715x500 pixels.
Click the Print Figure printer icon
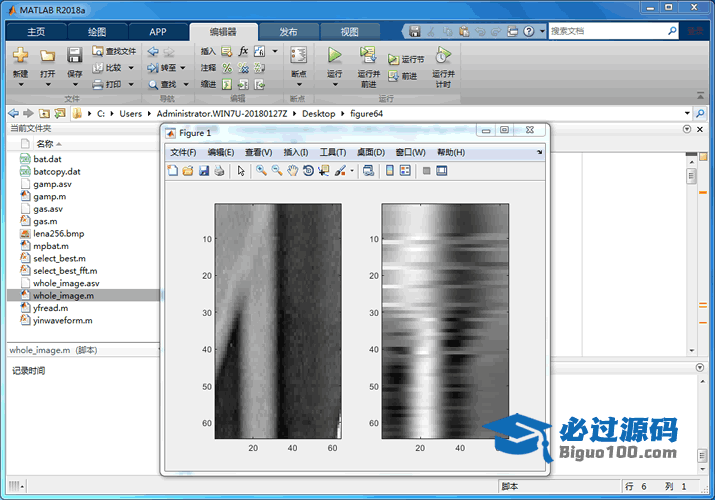[219, 171]
